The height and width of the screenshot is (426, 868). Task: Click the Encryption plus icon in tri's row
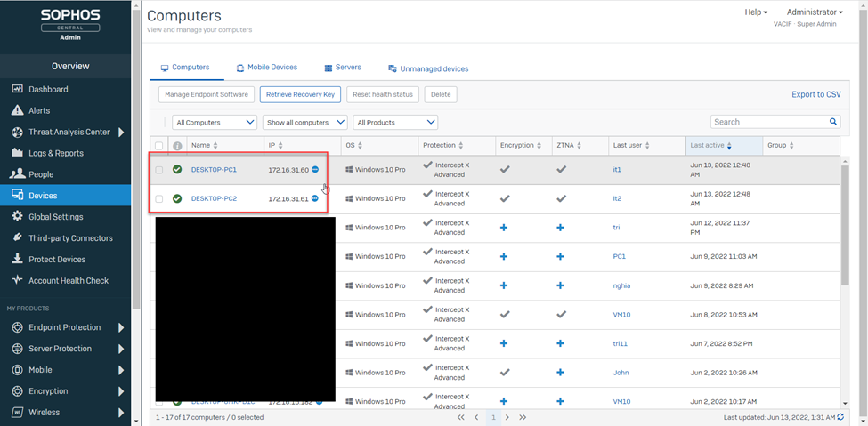tap(504, 228)
